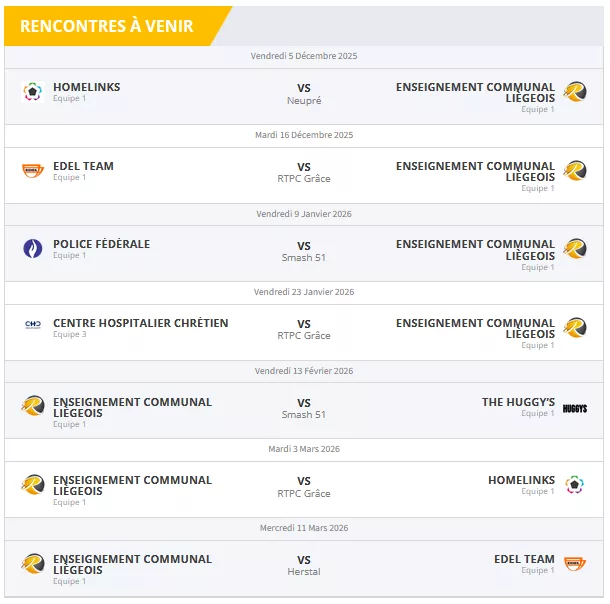Click the Homelinks logo in the 3 Mars match
Image resolution: width=610 pixels, height=604 pixels.
coord(575,485)
